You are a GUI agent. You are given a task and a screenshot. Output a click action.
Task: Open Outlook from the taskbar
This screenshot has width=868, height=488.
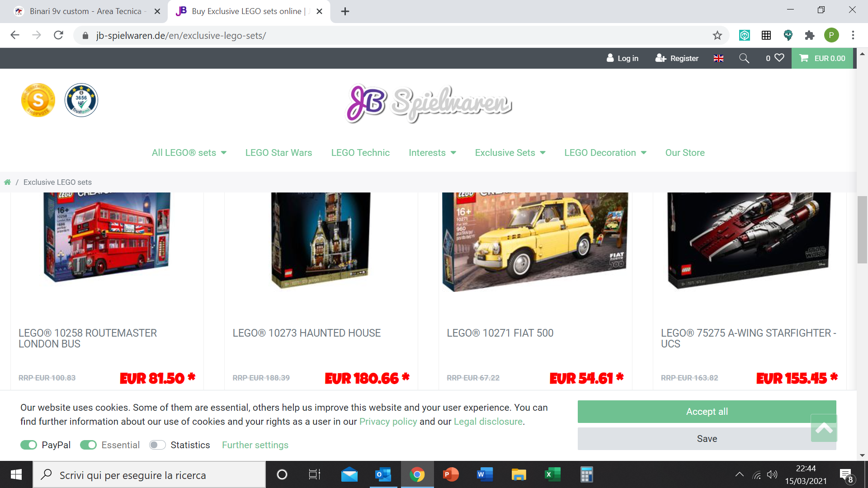[383, 474]
